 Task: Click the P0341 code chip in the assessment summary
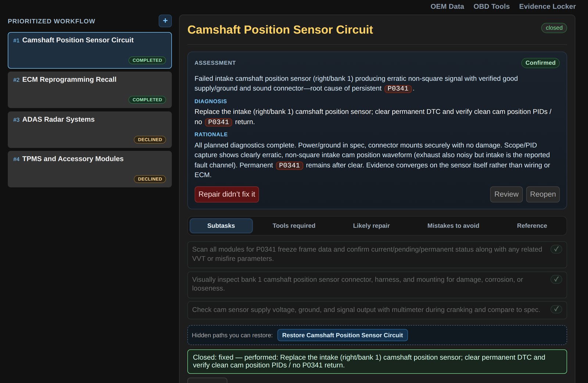(x=398, y=88)
